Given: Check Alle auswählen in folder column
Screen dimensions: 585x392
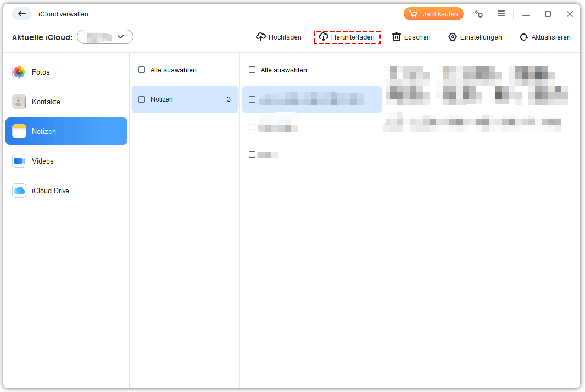Looking at the screenshot, I should [x=142, y=70].
